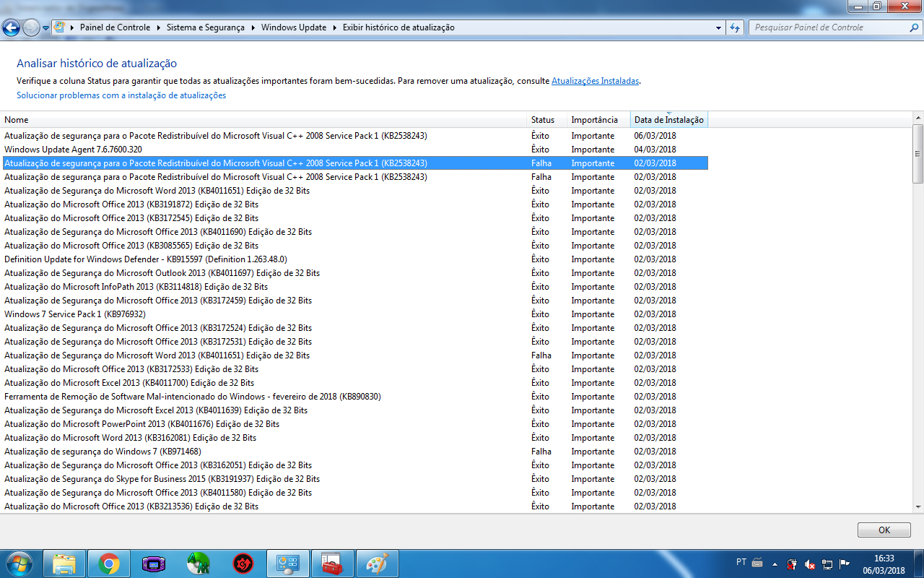Open the address bar history dropdown
Image resolution: width=924 pixels, height=578 pixels.
click(x=718, y=27)
